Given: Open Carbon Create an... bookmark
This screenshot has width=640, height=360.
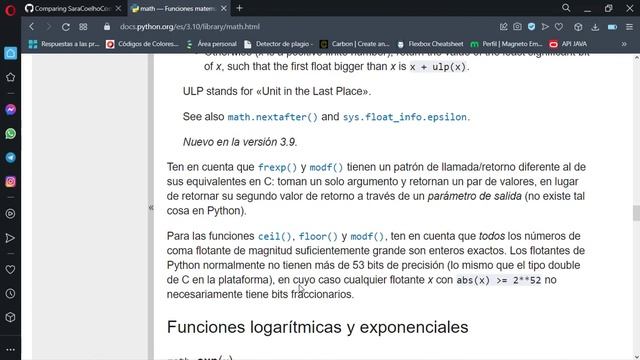Looking at the screenshot, I should (354, 44).
